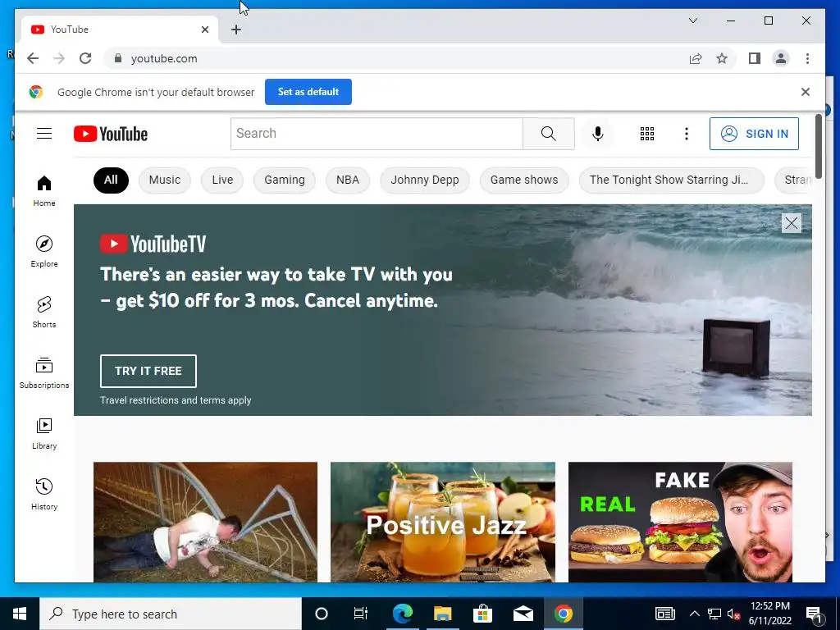Click the YouTube logo
This screenshot has width=840, height=630.
click(111, 134)
